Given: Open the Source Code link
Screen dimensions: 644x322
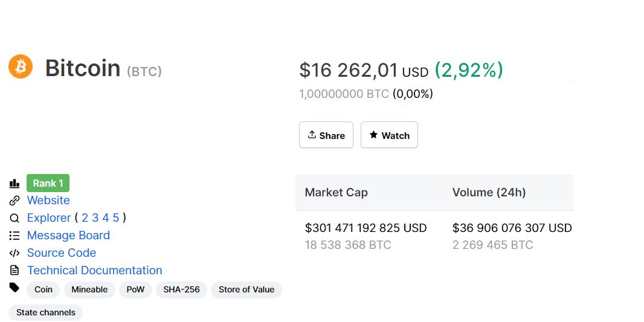Looking at the screenshot, I should tap(62, 253).
